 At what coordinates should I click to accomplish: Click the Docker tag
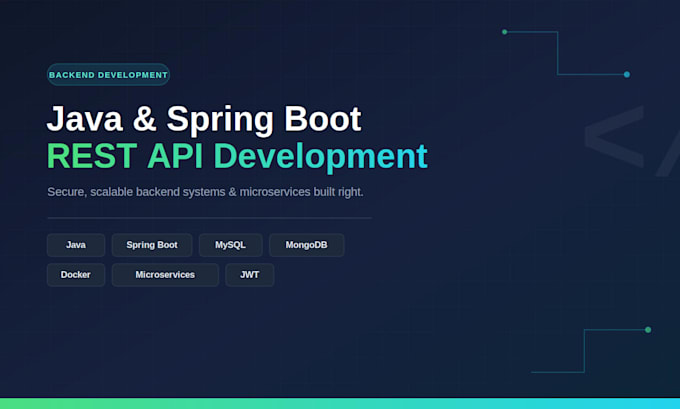tap(76, 275)
